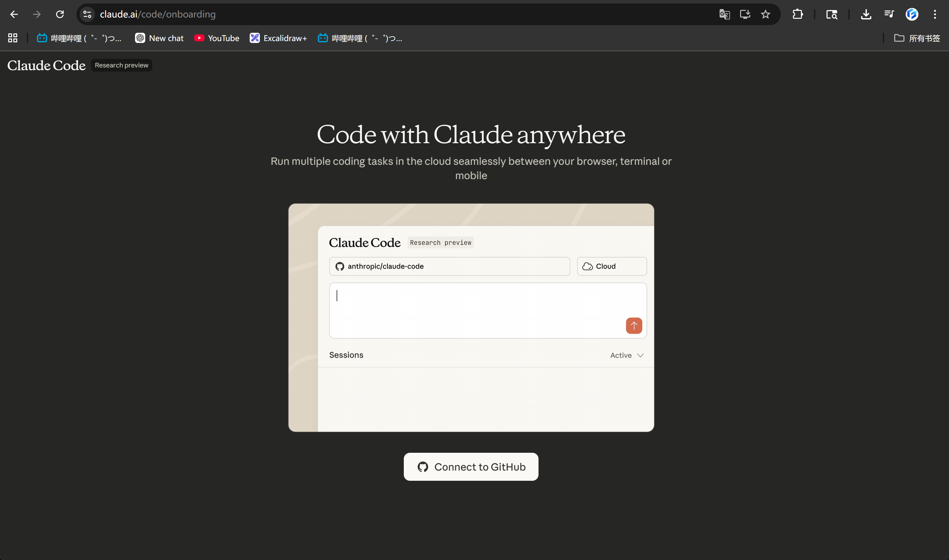Open the translate page icon
This screenshot has width=949, height=560.
pyautogui.click(x=724, y=14)
